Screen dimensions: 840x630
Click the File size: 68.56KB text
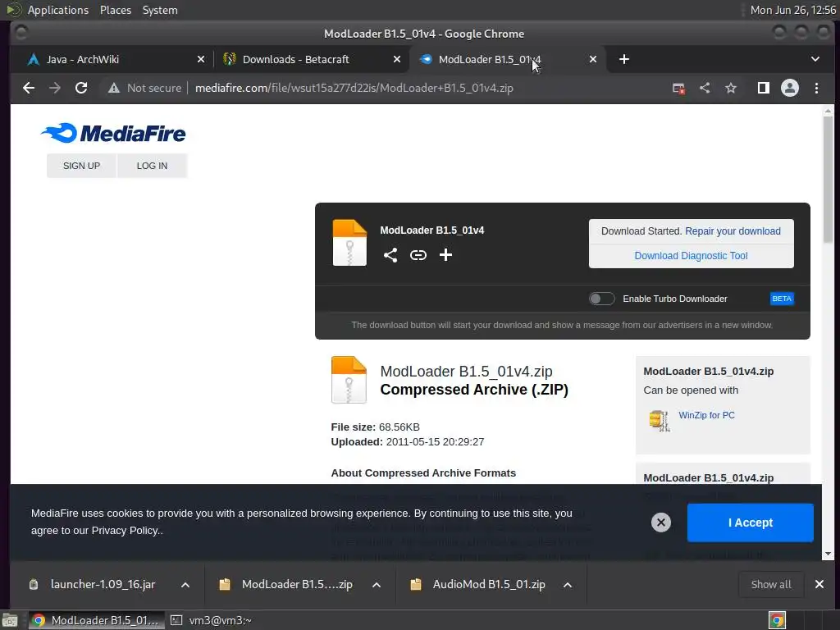(x=375, y=427)
